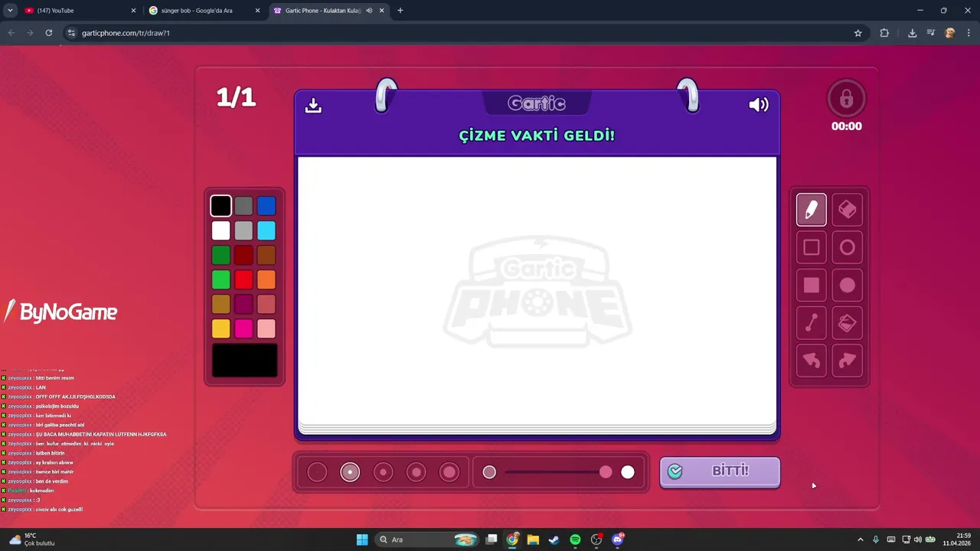Mute the game sound via speaker icon
The height and width of the screenshot is (551, 980).
point(759,105)
